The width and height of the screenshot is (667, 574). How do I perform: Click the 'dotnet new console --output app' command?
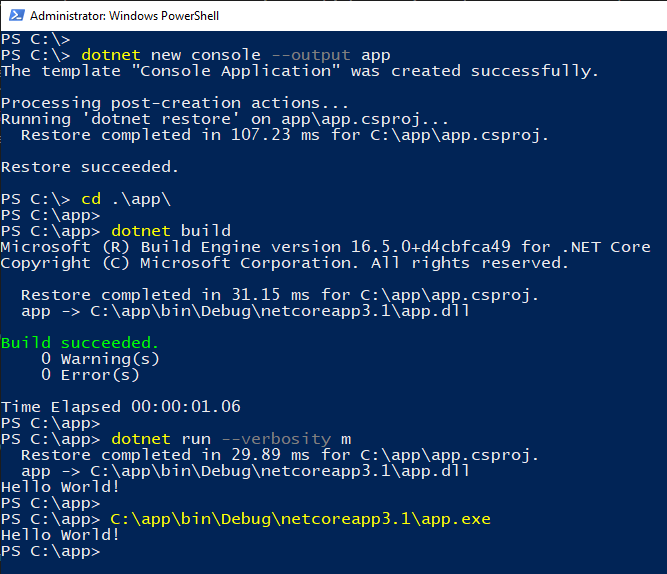tap(236, 55)
